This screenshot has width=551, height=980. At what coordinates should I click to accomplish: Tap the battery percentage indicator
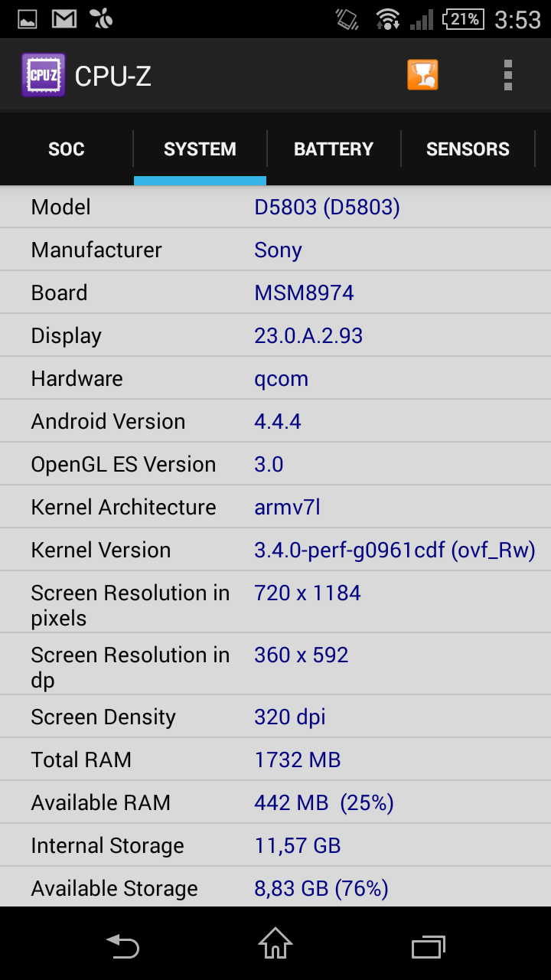click(x=463, y=19)
